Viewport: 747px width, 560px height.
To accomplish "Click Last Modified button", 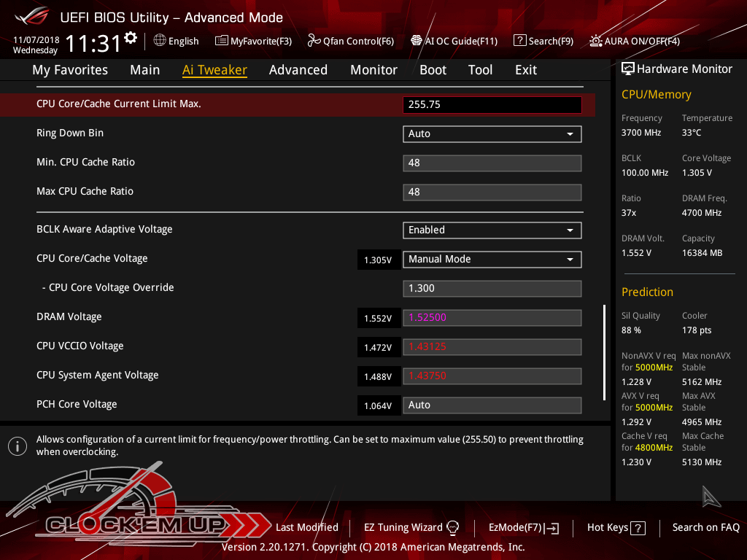I will pyautogui.click(x=306, y=527).
